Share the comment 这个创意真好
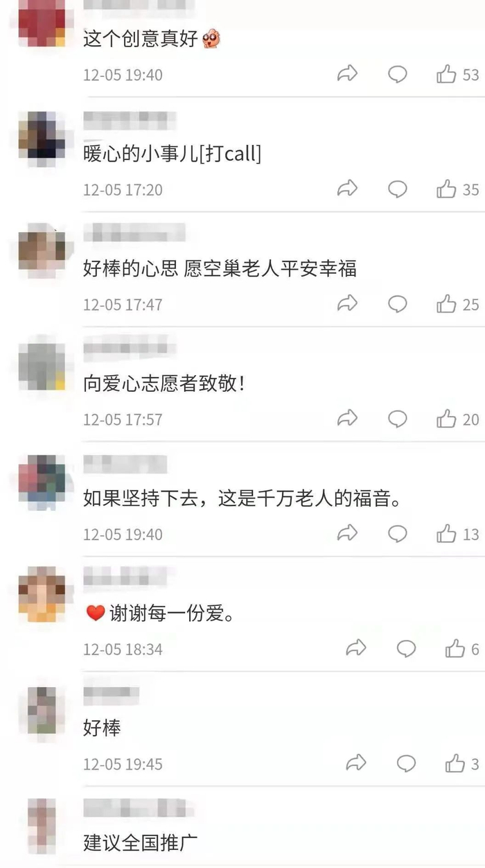Image resolution: width=485 pixels, height=868 pixels. (x=347, y=73)
